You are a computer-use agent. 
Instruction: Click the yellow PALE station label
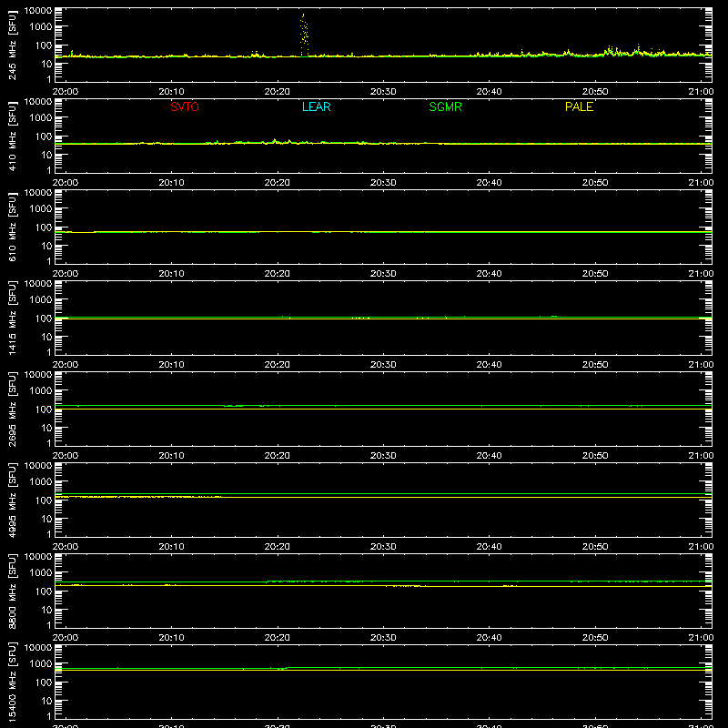point(579,106)
